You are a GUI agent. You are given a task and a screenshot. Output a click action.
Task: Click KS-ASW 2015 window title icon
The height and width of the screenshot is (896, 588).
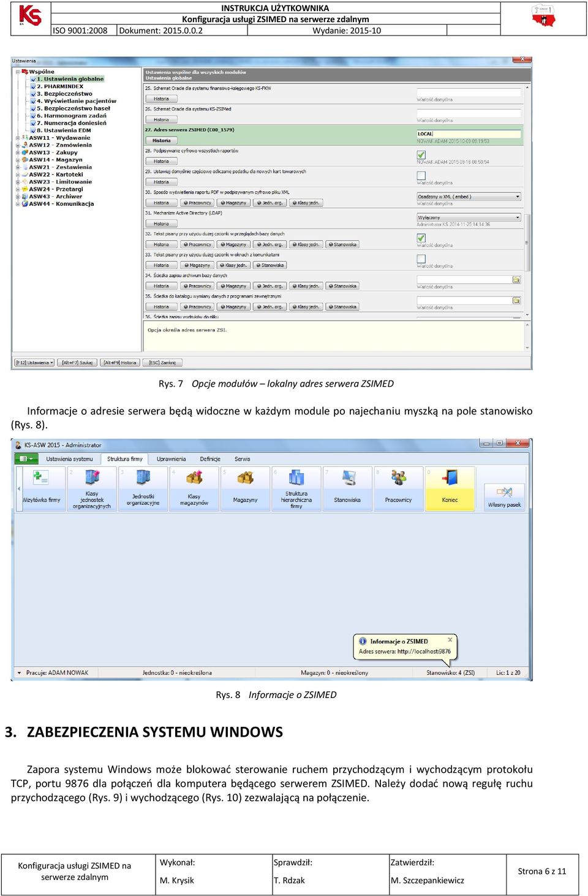click(x=18, y=445)
